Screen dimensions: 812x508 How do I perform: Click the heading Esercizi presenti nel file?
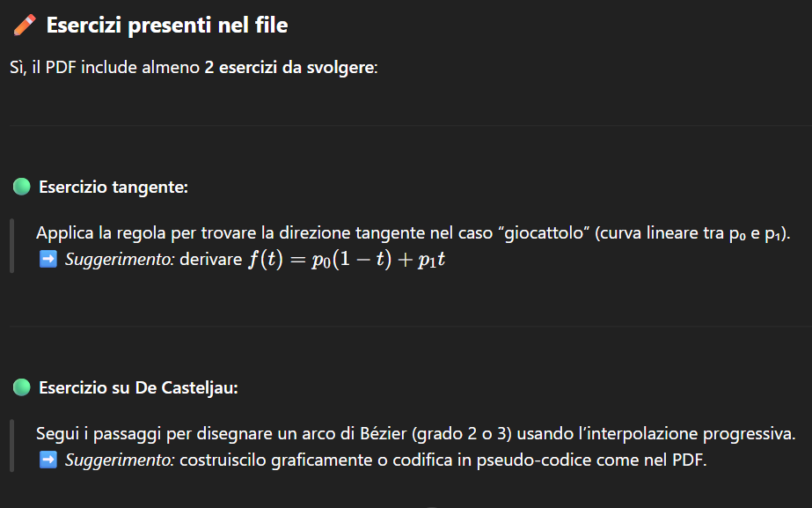[x=166, y=26]
